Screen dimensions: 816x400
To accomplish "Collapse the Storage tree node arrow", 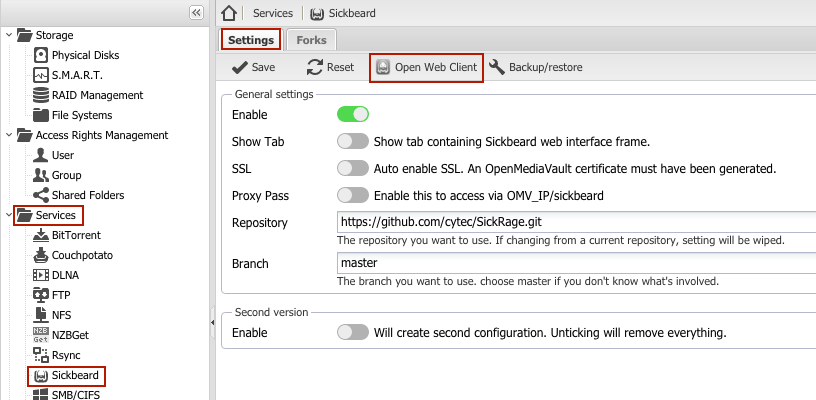I will coord(9,35).
